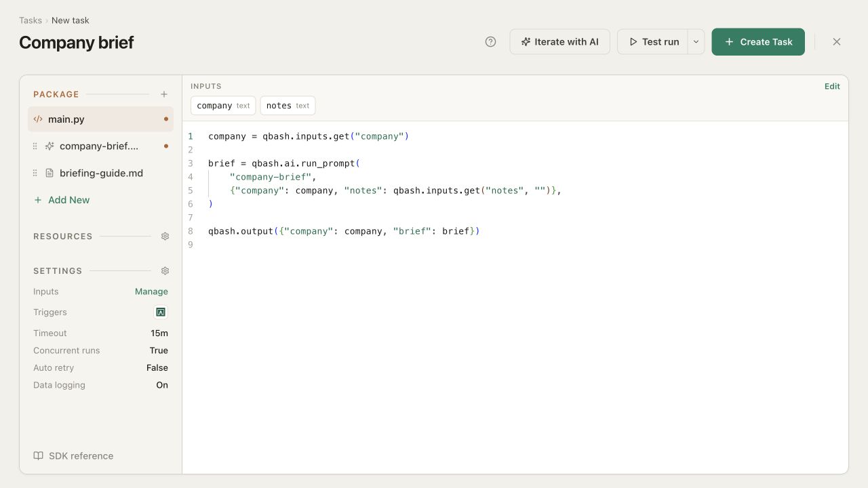Click the qbash.output line in the editor
This screenshot has width=868, height=488.
point(344,231)
